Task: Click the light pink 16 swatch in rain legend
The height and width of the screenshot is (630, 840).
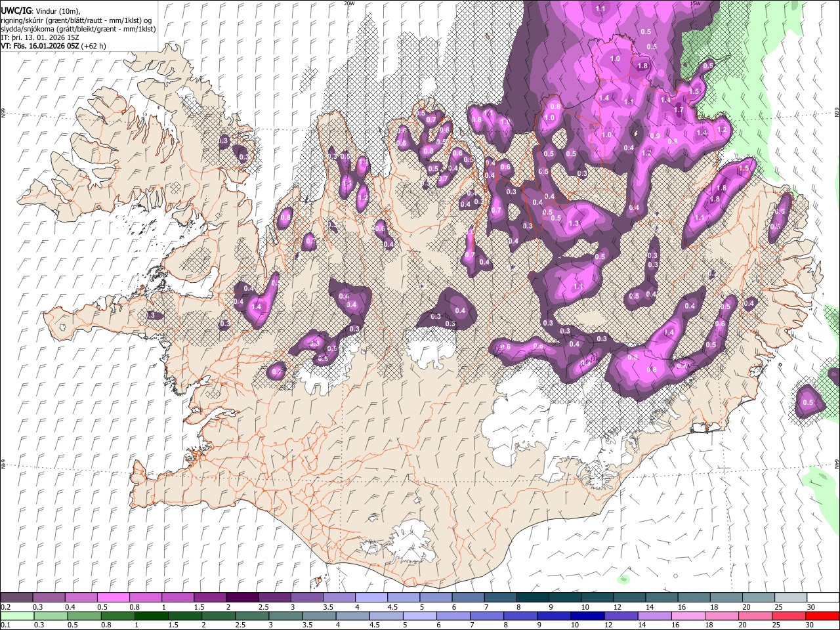Action: (688, 616)
